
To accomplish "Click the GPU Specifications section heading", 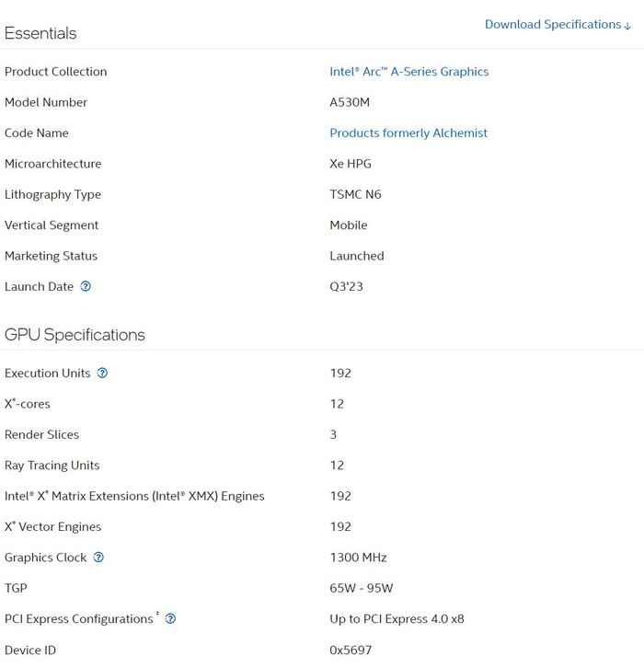I will [x=75, y=335].
